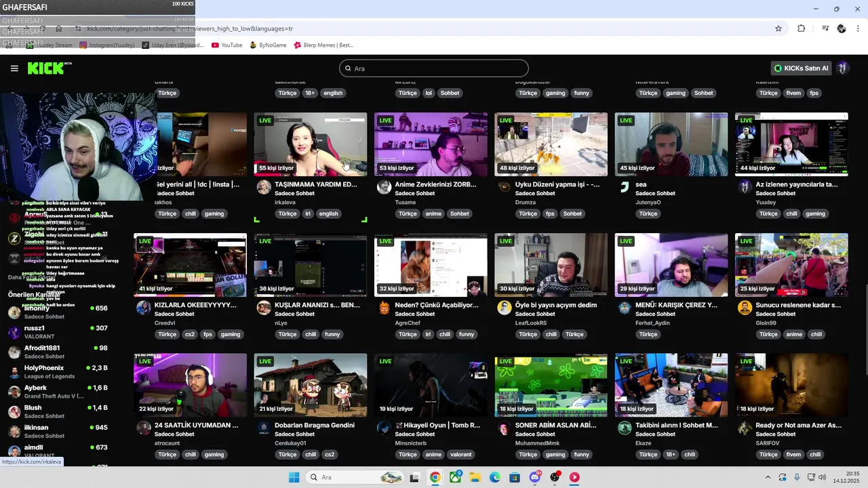Open the ByNoGame bookmark

[268, 45]
